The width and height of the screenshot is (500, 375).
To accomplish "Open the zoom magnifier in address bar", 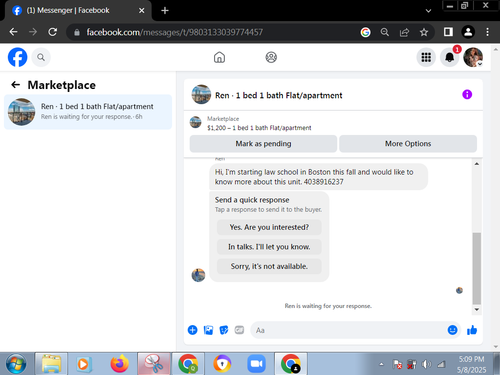I will [385, 32].
